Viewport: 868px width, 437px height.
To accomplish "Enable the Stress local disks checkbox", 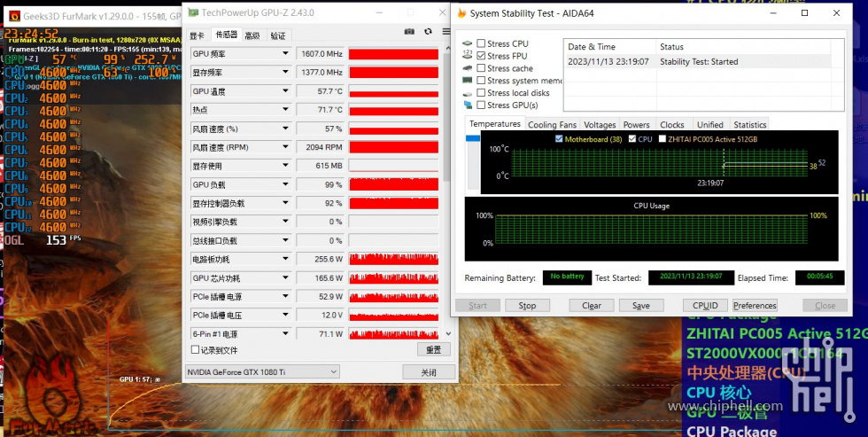I will click(x=481, y=93).
